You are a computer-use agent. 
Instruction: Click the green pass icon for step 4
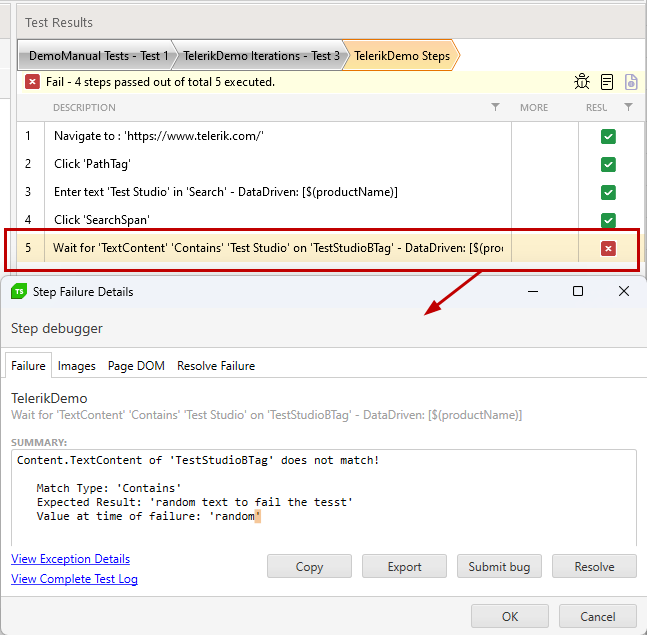point(608,220)
